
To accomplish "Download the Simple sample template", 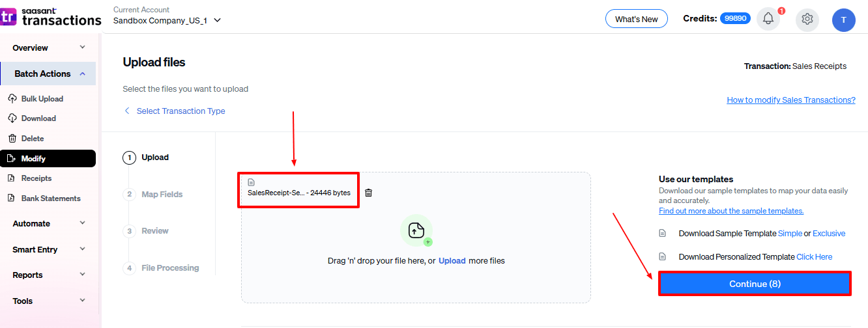I will tap(790, 233).
